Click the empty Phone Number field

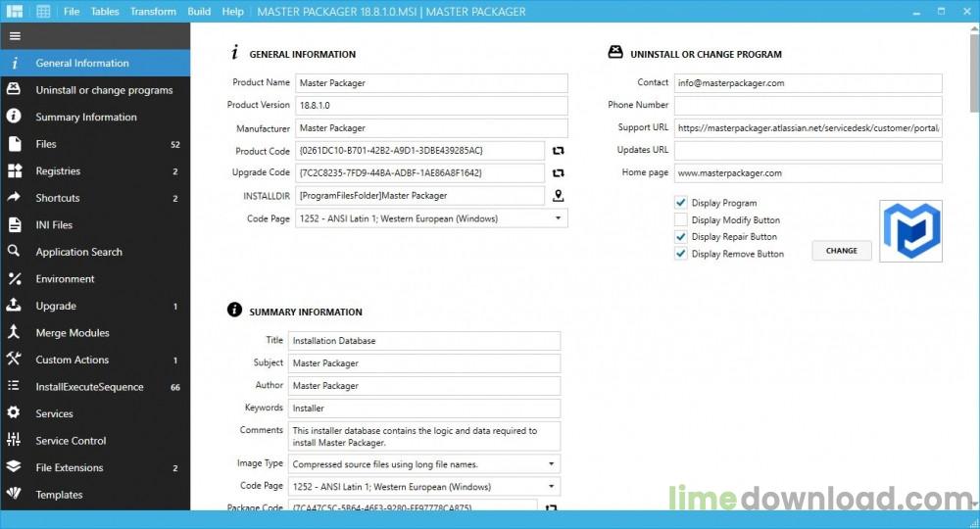[x=808, y=106]
